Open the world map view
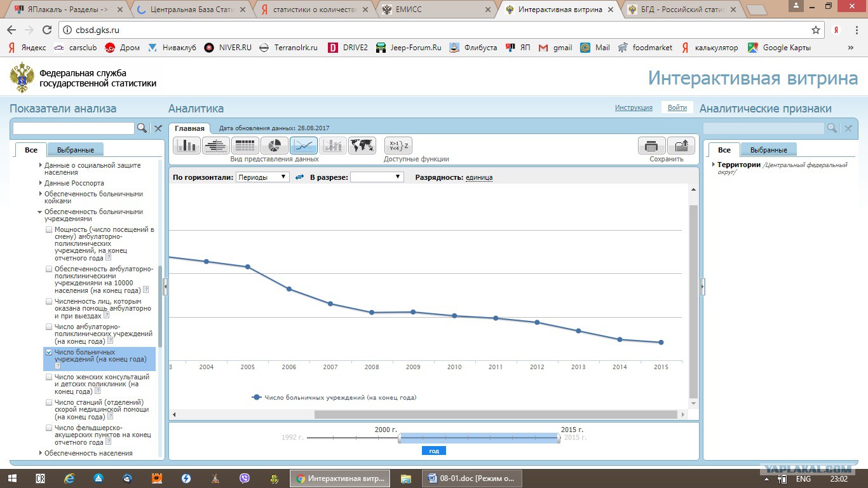868x488 pixels. coord(362,146)
